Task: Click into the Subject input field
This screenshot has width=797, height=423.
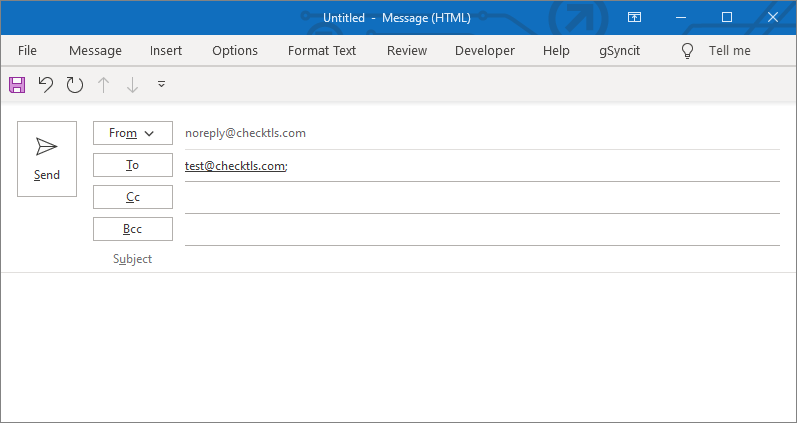Action: click(482, 259)
